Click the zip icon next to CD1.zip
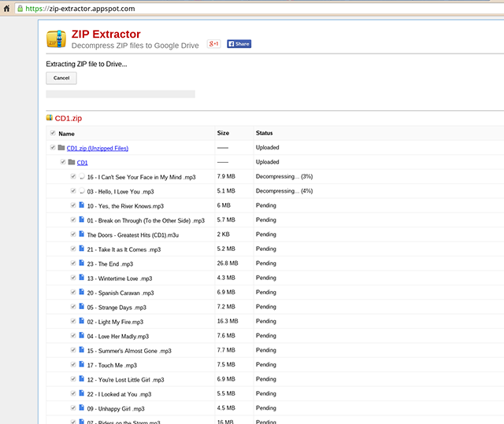Viewport: 504px width, 424px height. click(49, 118)
